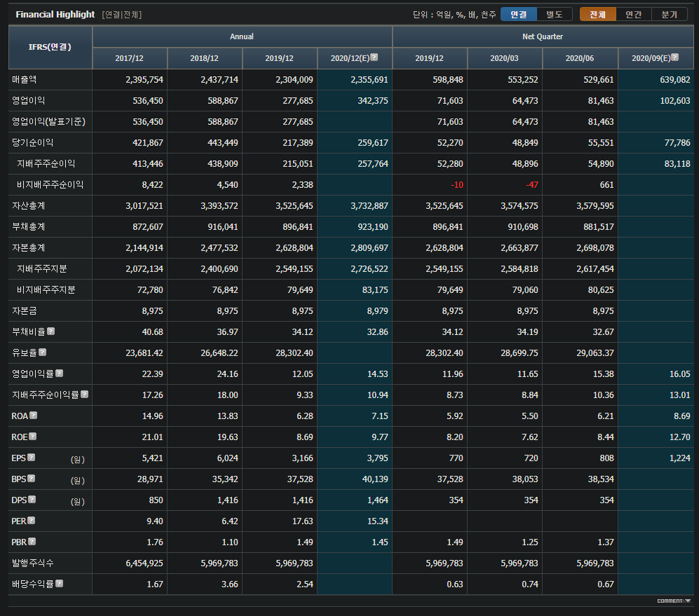Click the 발행주식수 row label
Viewport: 699px width, 616px height.
click(x=32, y=563)
